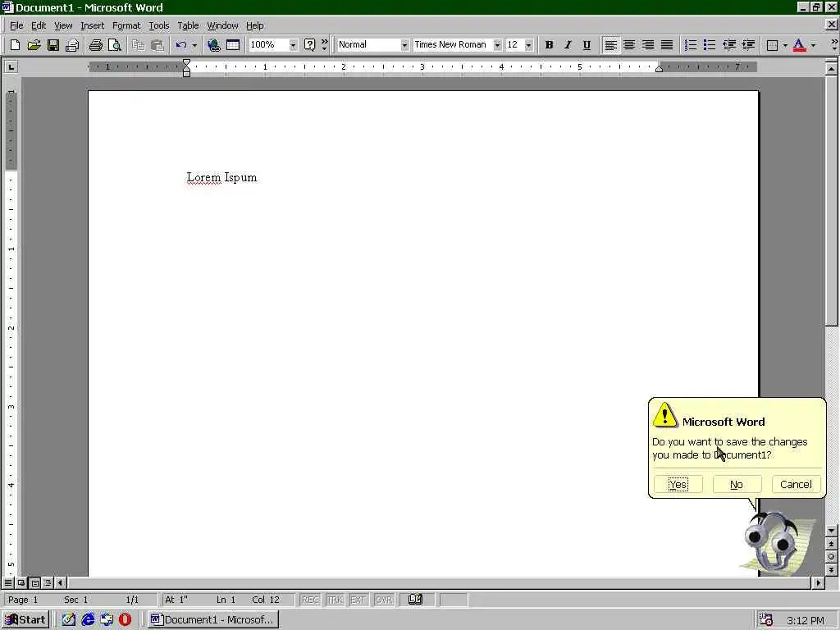Screen dimensions: 840x630
Task: Justify the paragraph text
Action: click(667, 45)
